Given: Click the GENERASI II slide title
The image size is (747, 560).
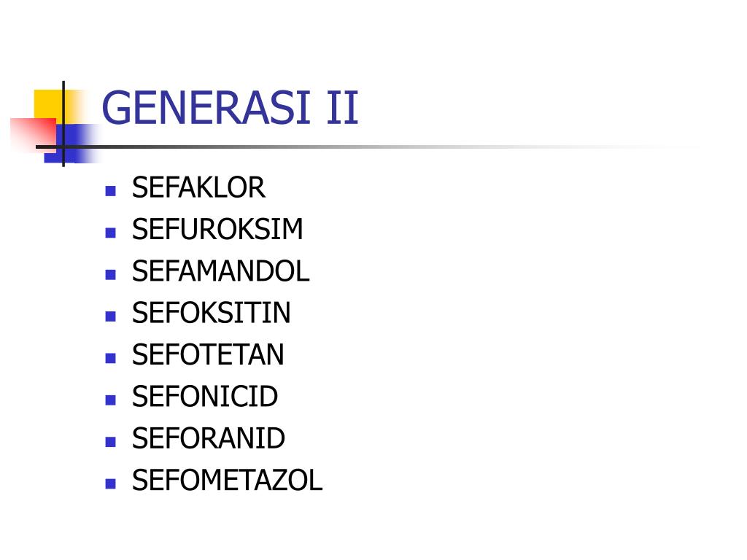Looking at the screenshot, I should (x=230, y=108).
